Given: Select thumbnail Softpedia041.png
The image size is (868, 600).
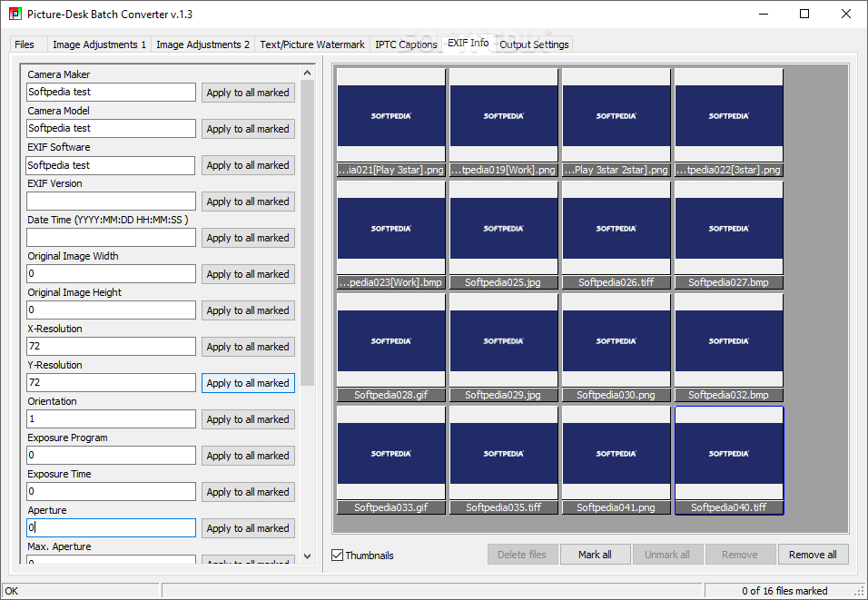Looking at the screenshot, I should click(616, 460).
